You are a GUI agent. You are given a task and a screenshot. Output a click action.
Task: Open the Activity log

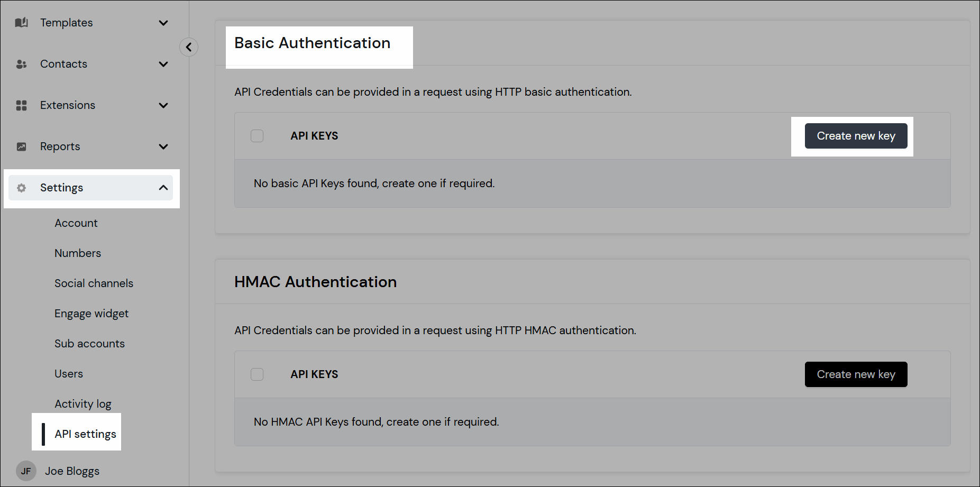(83, 403)
